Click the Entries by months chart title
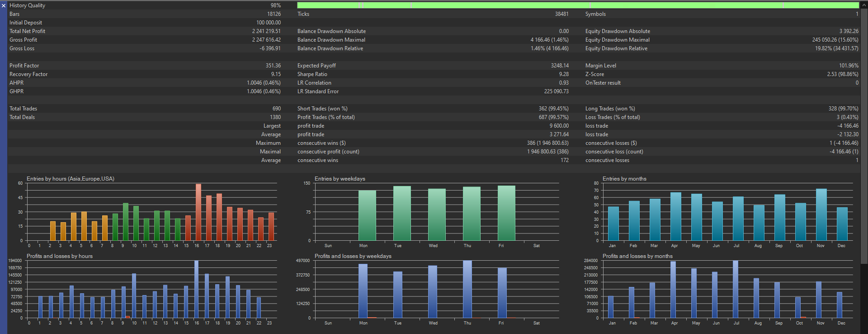The image size is (868, 334). [x=624, y=179]
